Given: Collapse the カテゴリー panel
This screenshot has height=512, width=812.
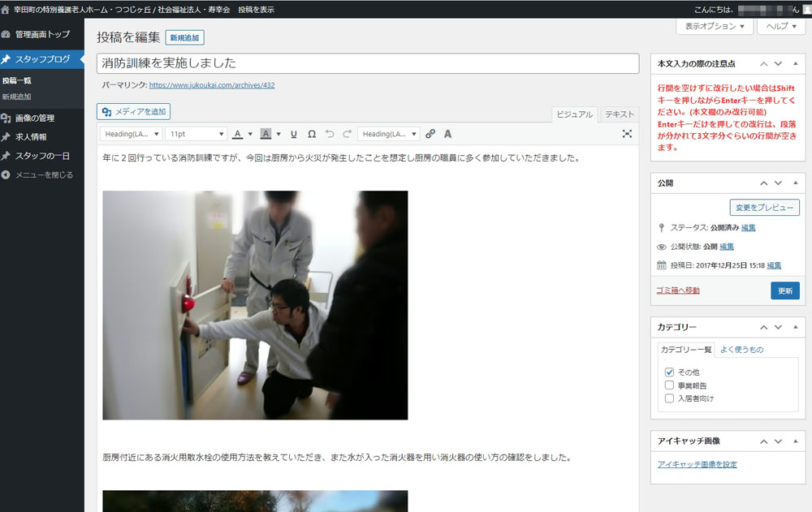Looking at the screenshot, I should click(796, 327).
